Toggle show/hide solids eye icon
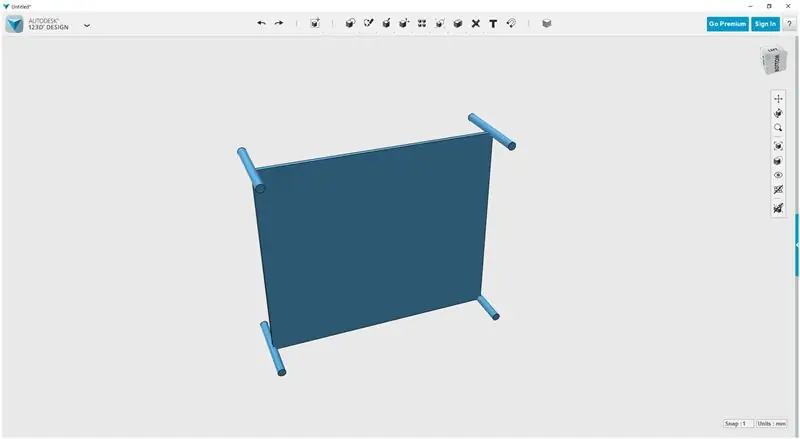800x439 pixels. coord(778,175)
